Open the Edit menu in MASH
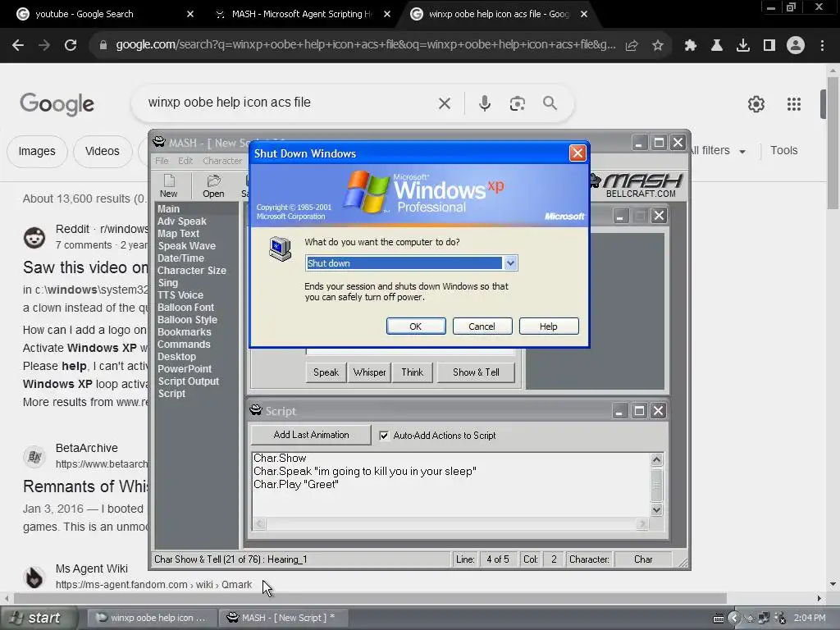 tap(185, 161)
